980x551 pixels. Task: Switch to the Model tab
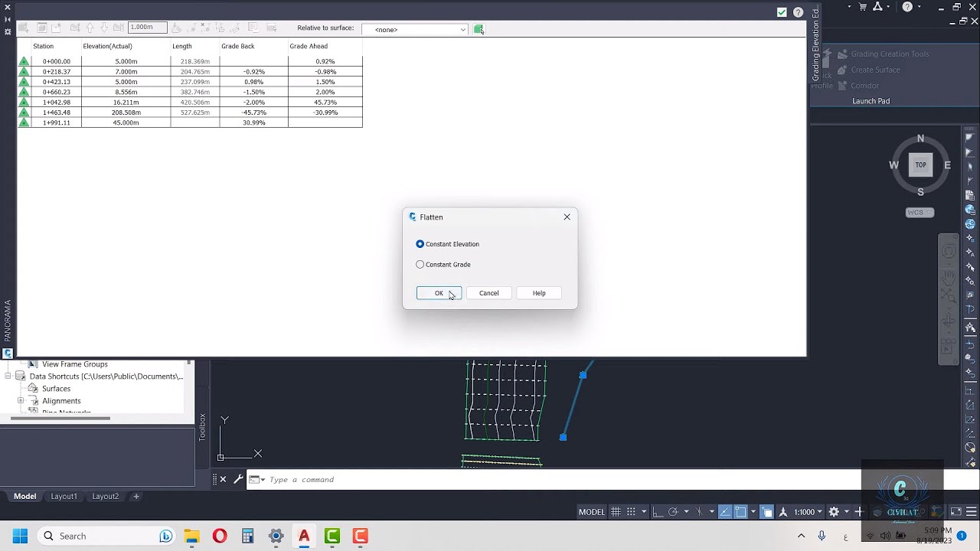point(24,497)
